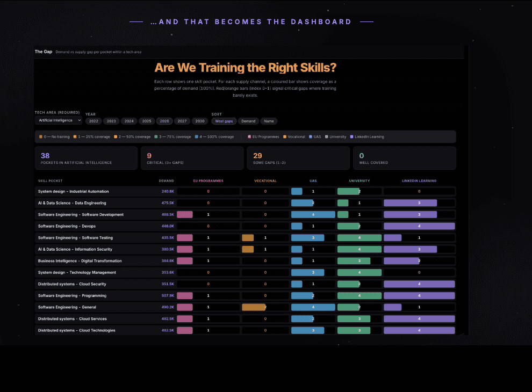
Task: Click the LinkedIn Learning legend marker
Action: coord(351,136)
